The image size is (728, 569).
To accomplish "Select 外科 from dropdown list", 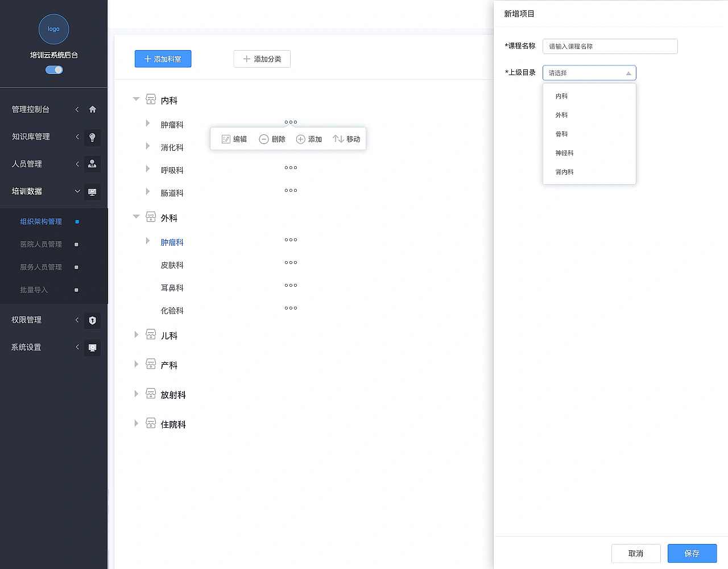I will pyautogui.click(x=589, y=115).
